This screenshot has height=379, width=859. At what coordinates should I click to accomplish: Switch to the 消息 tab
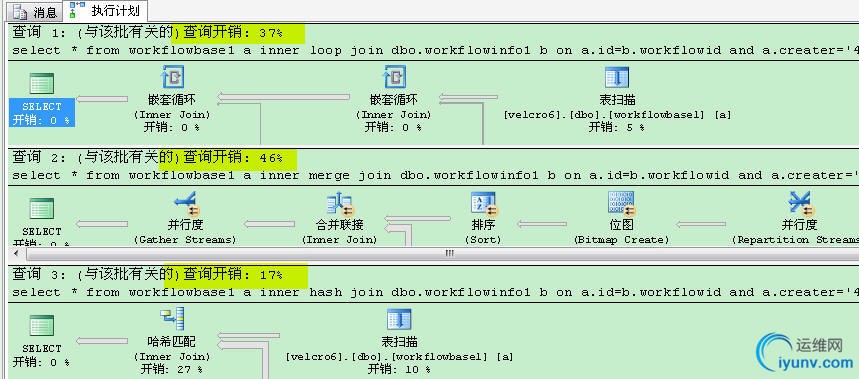click(x=35, y=12)
